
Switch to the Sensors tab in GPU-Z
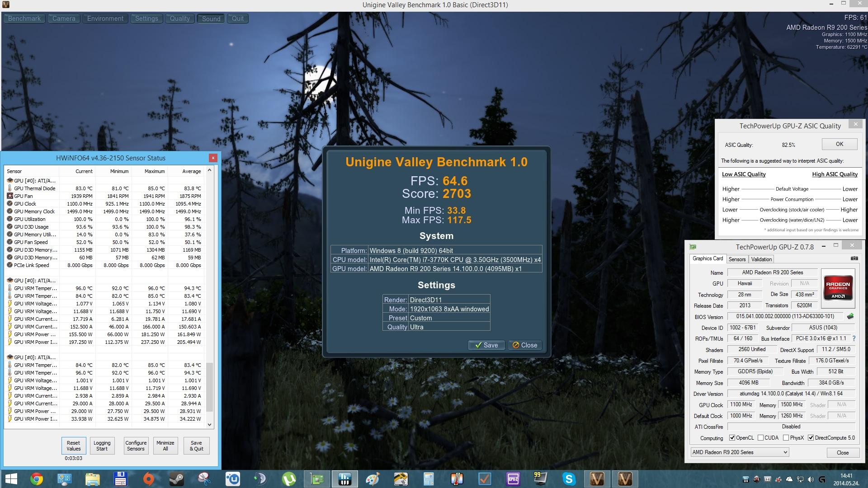pos(737,259)
